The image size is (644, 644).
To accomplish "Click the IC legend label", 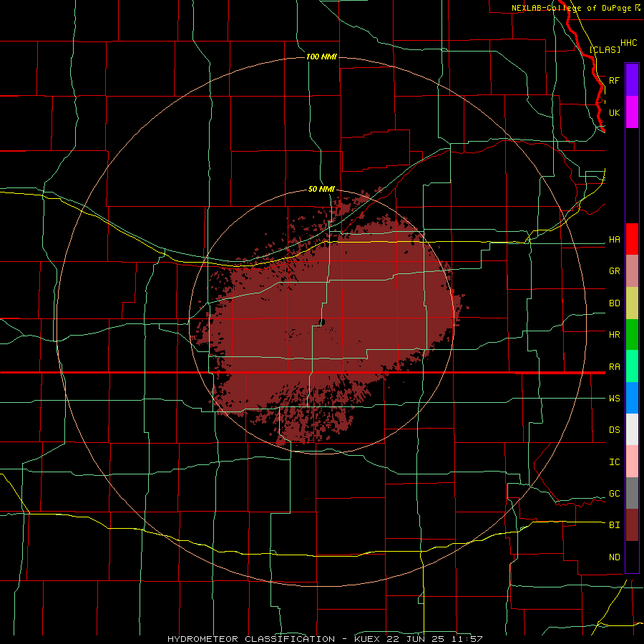I will (x=614, y=462).
